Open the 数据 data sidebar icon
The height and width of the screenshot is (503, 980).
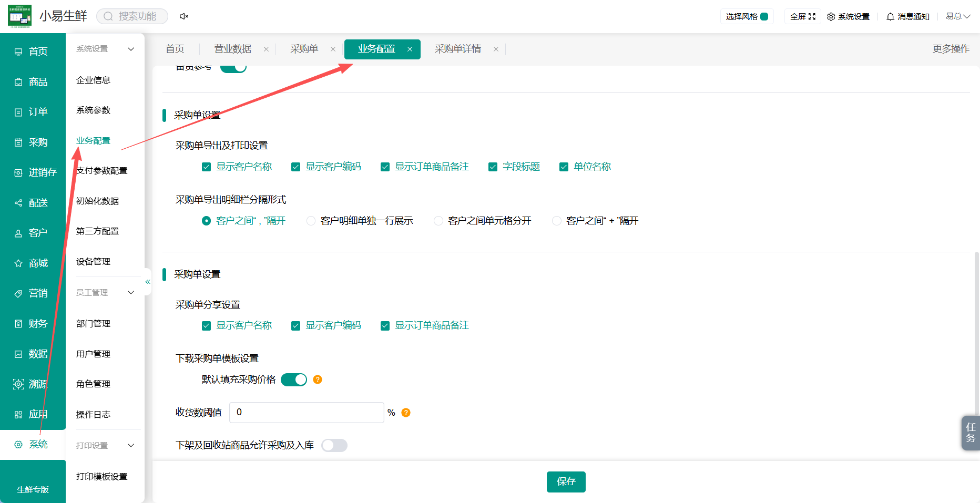pyautogui.click(x=18, y=354)
